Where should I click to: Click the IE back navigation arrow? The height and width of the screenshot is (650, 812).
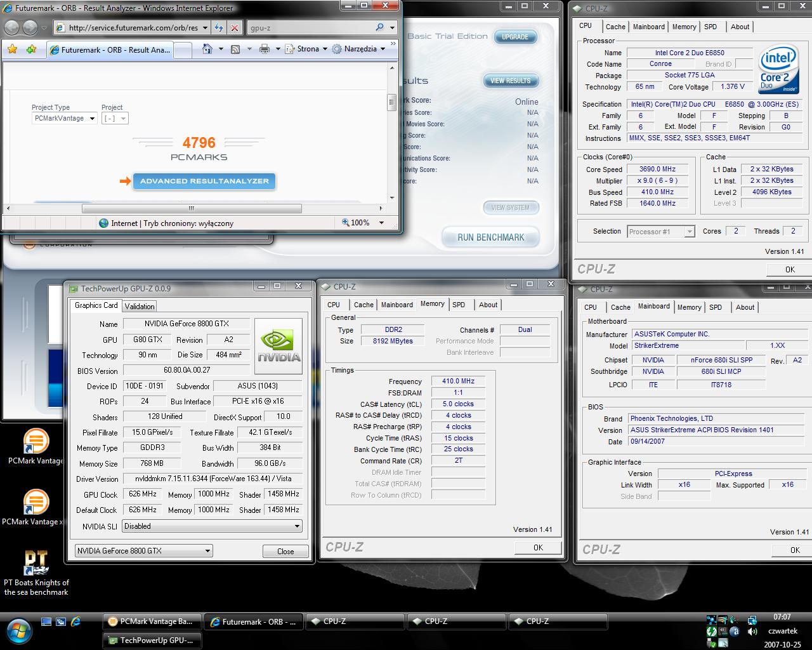point(11,27)
